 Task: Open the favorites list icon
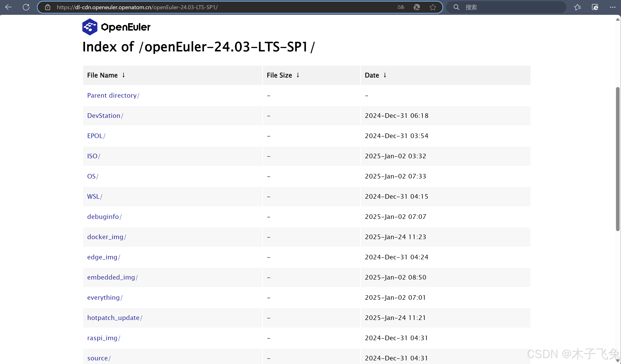tap(577, 7)
